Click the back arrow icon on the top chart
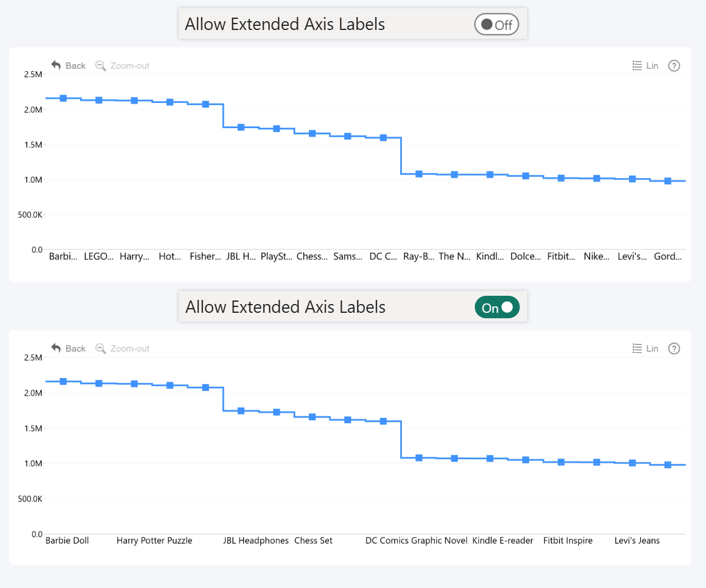The height and width of the screenshot is (588, 706). click(55, 65)
